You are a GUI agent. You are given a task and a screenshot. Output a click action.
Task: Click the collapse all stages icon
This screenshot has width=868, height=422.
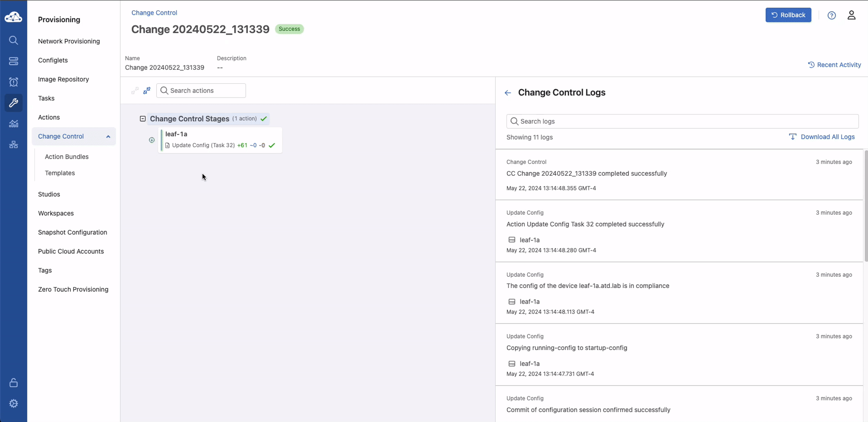coord(147,90)
